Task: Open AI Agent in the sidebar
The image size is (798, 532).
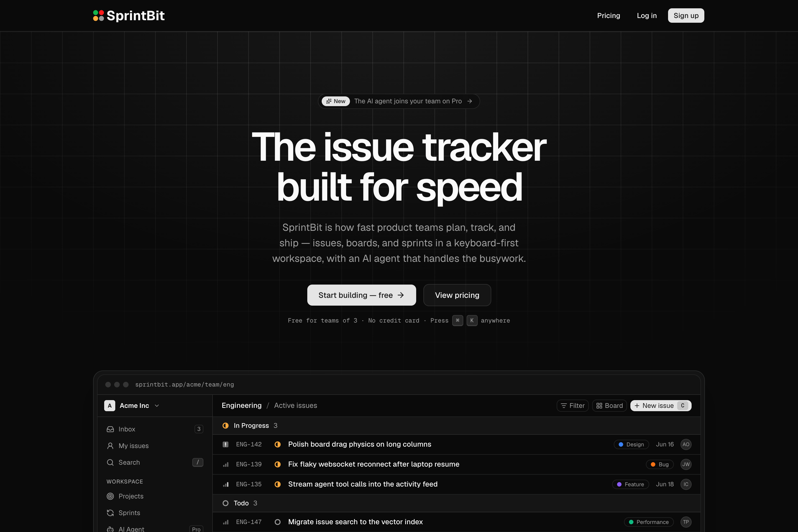Action: click(155, 529)
